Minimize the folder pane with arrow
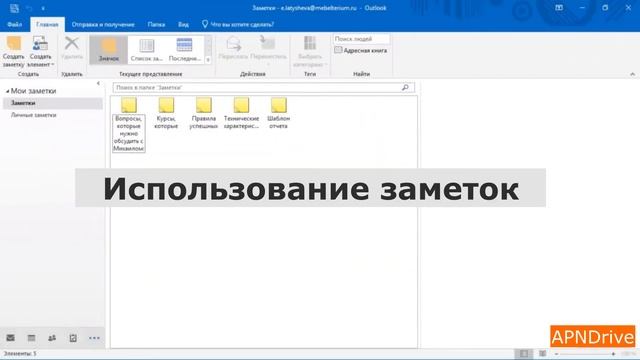 (x=98, y=83)
